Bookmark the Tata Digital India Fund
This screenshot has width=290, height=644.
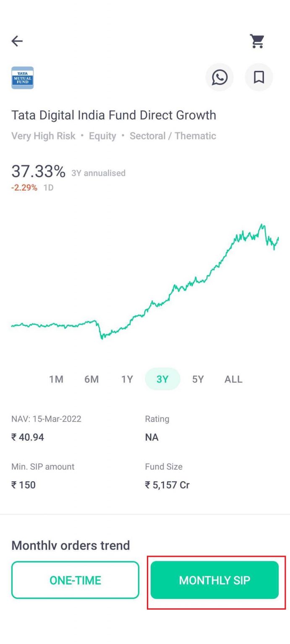tap(259, 77)
